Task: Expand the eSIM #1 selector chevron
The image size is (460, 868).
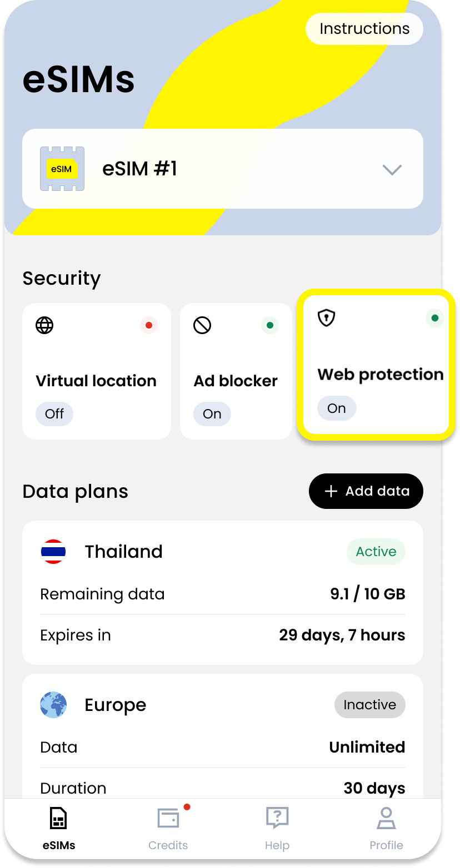Action: tap(392, 169)
